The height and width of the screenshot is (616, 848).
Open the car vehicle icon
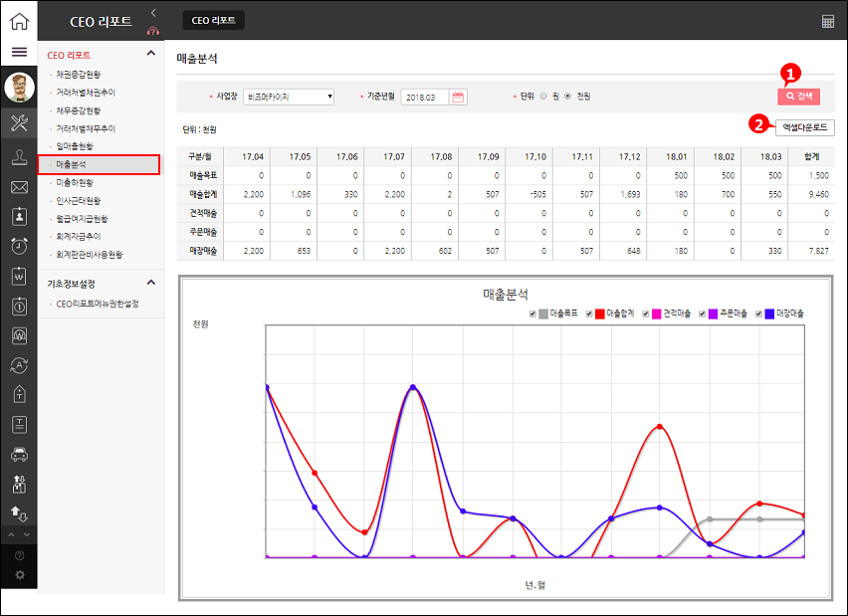point(19,455)
